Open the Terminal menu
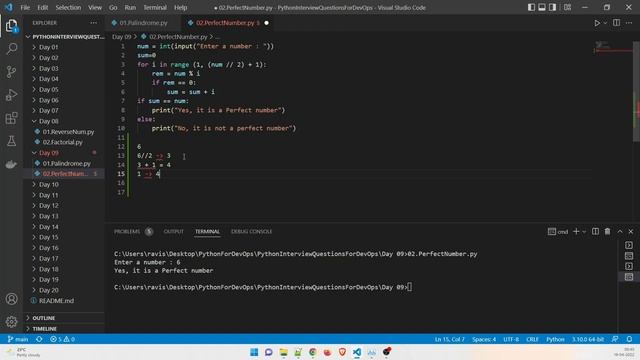This screenshot has height=360, width=640. point(155,7)
